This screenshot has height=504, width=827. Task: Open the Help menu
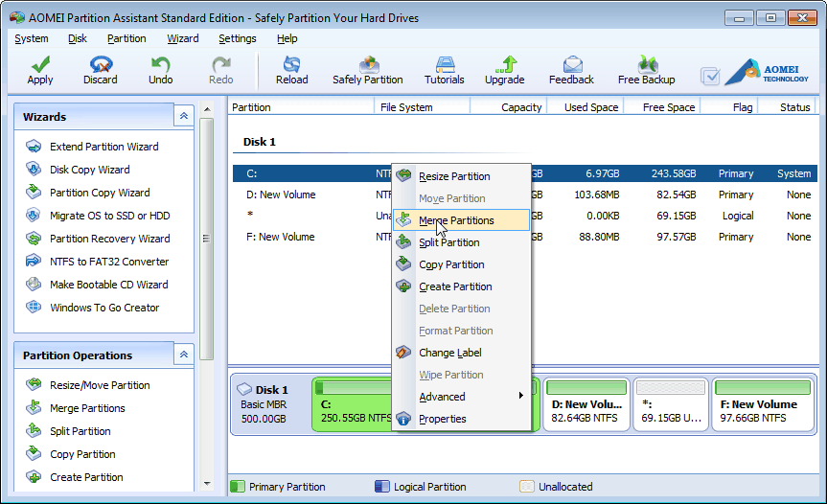click(x=287, y=38)
